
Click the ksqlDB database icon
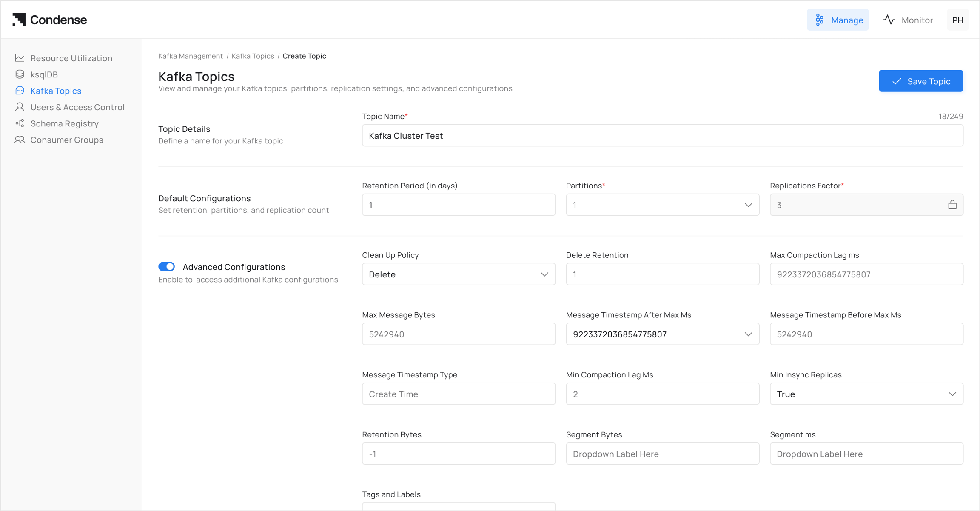20,74
